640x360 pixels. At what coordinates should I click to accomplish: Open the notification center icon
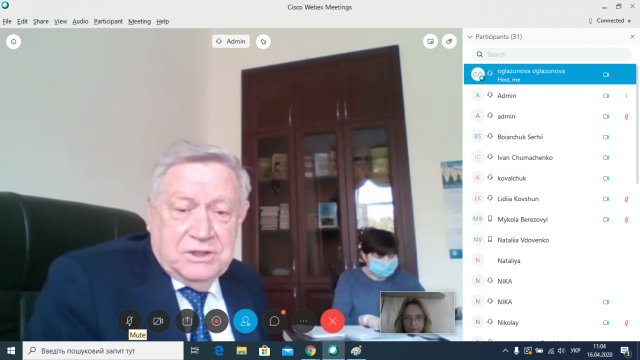click(x=626, y=351)
